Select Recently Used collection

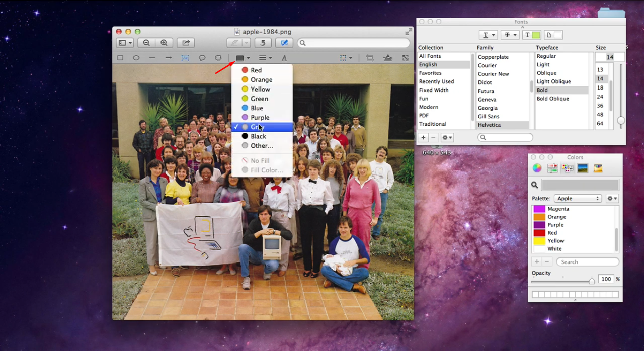click(445, 81)
